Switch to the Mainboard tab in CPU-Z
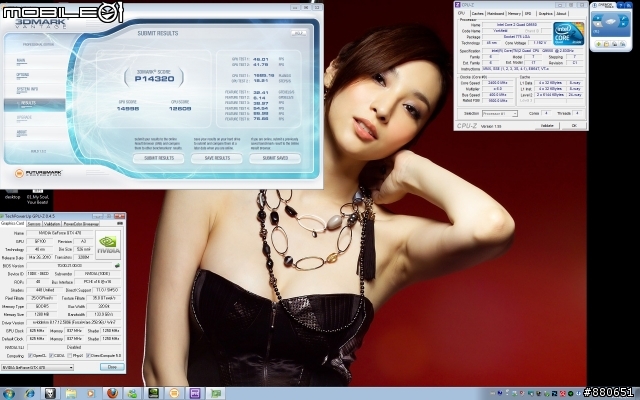Screen dimensions: 640x400 [496, 14]
